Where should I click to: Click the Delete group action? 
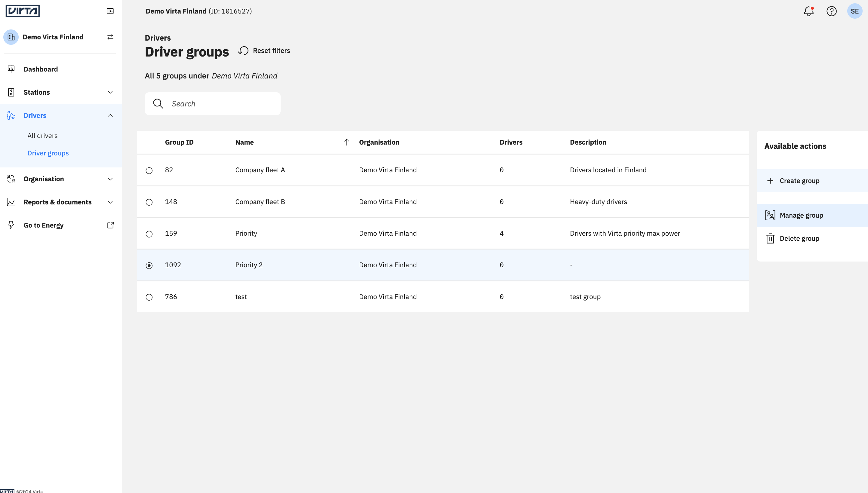coord(812,238)
